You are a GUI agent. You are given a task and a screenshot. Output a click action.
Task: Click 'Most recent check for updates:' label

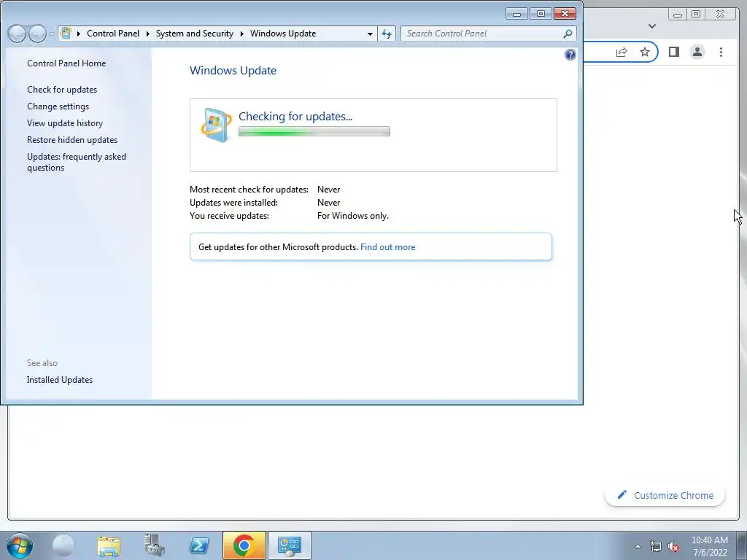coord(249,190)
